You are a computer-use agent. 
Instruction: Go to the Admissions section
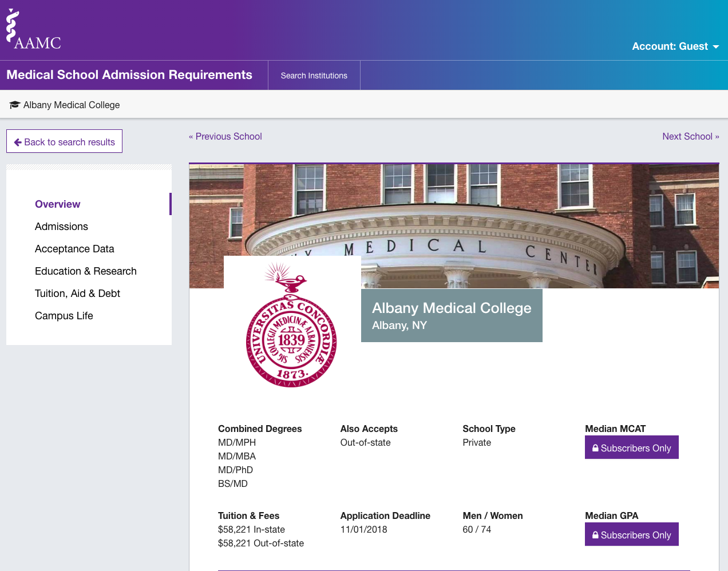click(61, 227)
